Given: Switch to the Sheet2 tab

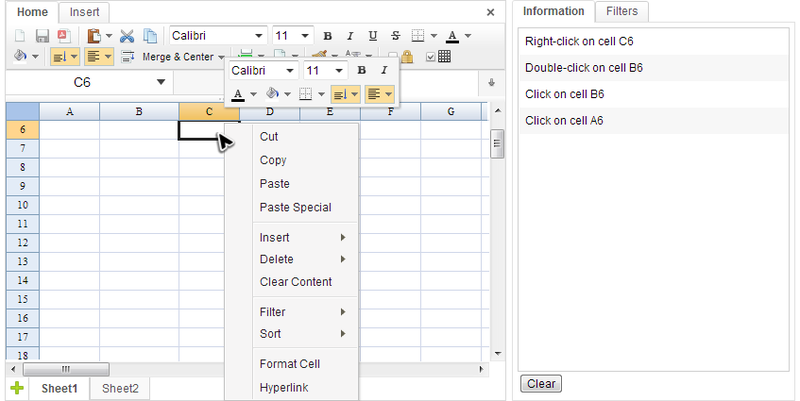Looking at the screenshot, I should (x=120, y=388).
